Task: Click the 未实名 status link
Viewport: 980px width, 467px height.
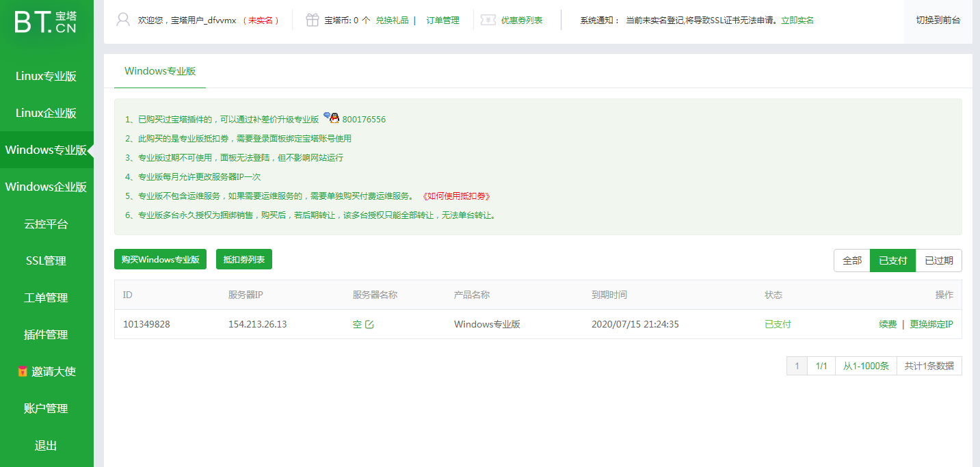Action: pyautogui.click(x=261, y=21)
